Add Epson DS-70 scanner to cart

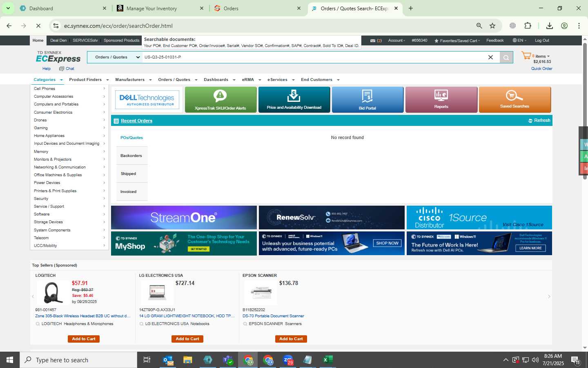[291, 339]
